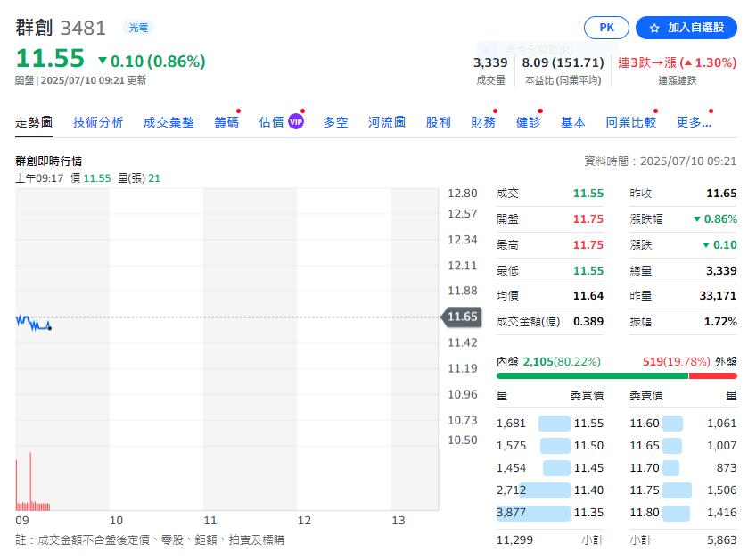Viewport: 748px width, 560px height.
Task: Open the 財務 tab
Action: (x=483, y=122)
